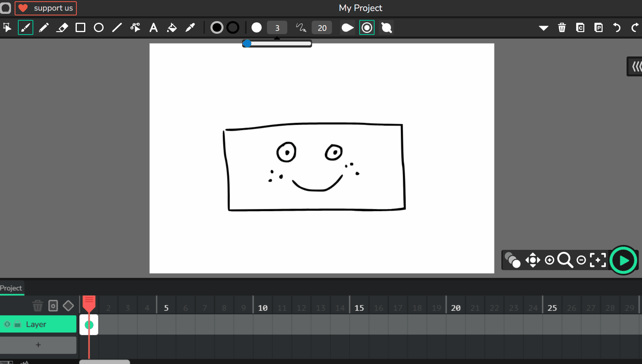Click the brush size slider track

point(280,43)
